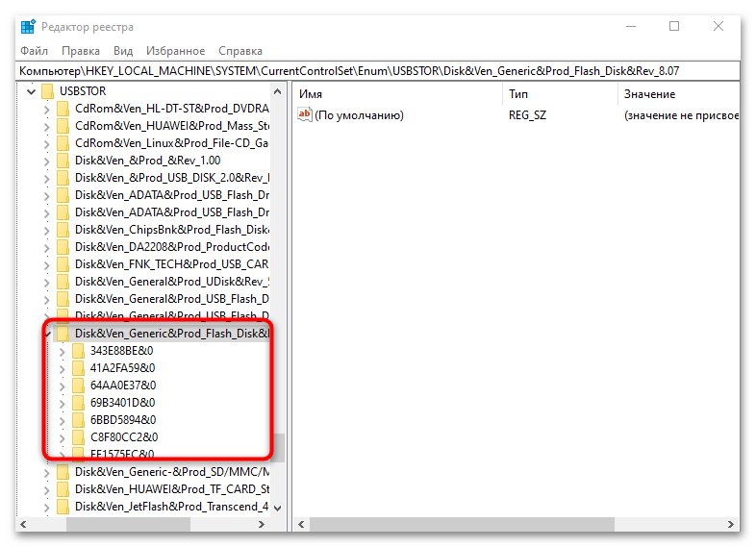Select the Disk&Ven_DA2208&Prod_ProductCod key label
This screenshot has width=756, height=547.
(171, 247)
